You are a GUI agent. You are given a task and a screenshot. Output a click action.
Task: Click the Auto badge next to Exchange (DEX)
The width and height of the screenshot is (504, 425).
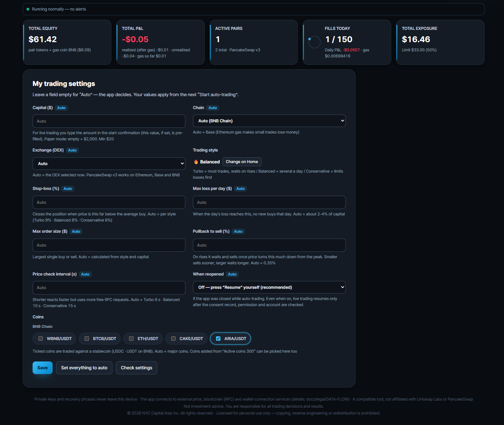(x=72, y=150)
